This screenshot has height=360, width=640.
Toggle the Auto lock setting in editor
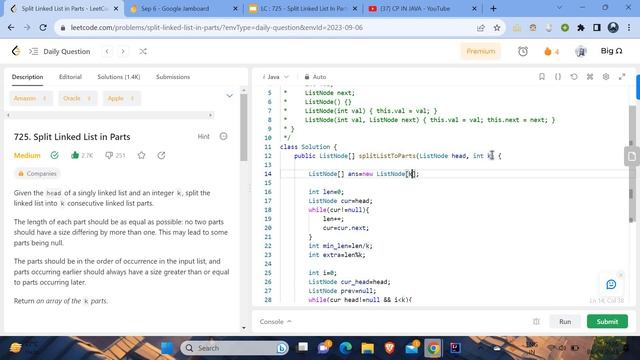click(x=316, y=77)
